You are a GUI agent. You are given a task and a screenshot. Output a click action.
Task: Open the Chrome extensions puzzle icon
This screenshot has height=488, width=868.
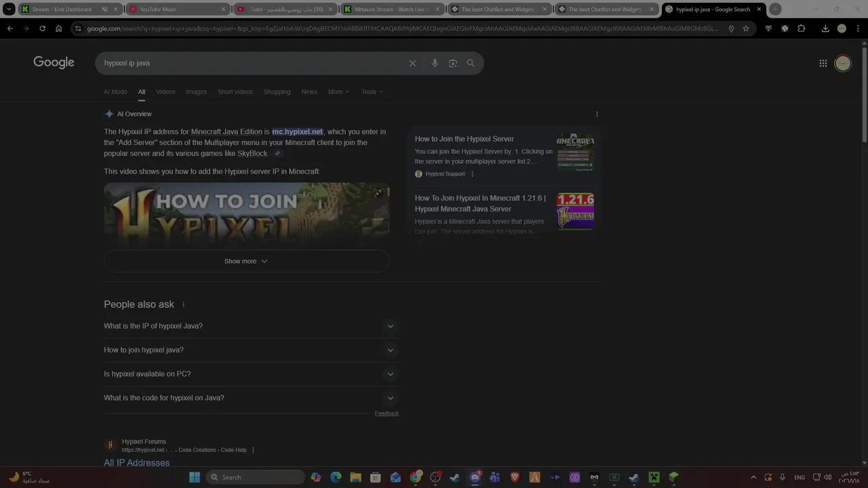(802, 28)
